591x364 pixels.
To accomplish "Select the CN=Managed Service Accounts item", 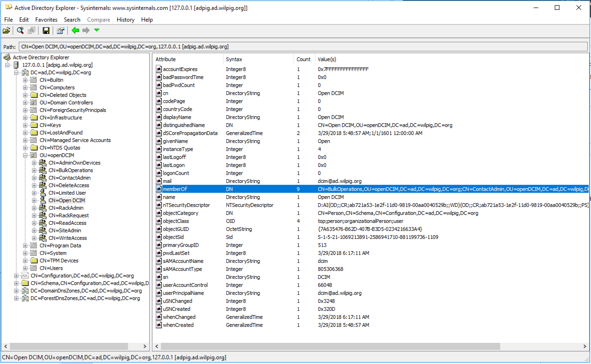I will point(75,140).
